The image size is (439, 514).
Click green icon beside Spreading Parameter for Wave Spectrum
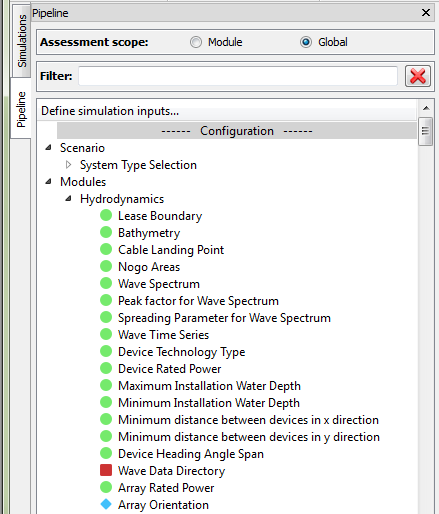(x=106, y=317)
